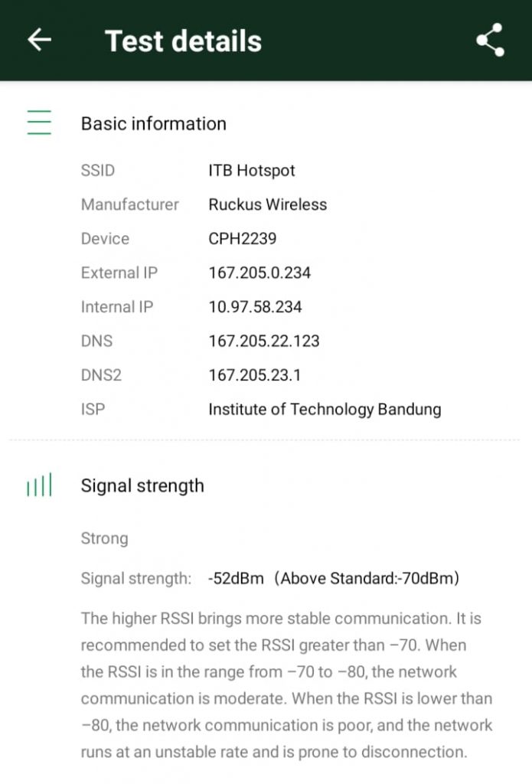Select DNS address 167.205.22.123

[263, 341]
